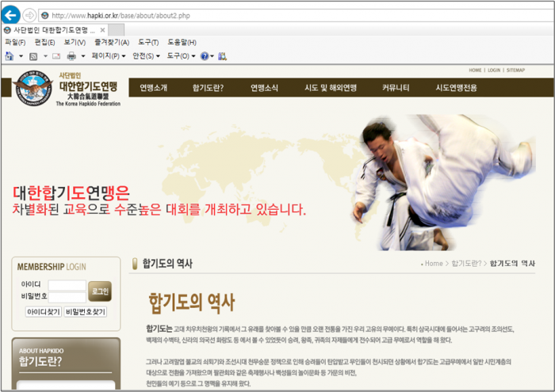
Task: Click the Read mail toolbar icon
Action: [56, 56]
